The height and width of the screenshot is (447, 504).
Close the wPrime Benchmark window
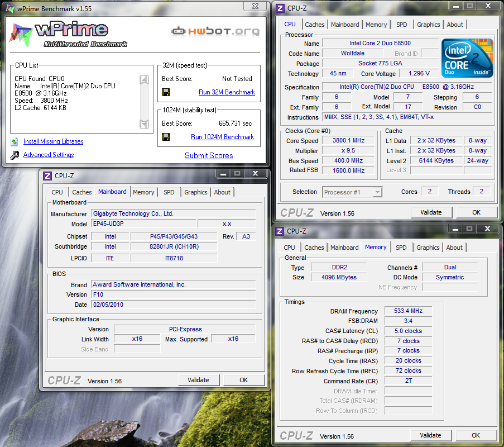tap(255, 6)
